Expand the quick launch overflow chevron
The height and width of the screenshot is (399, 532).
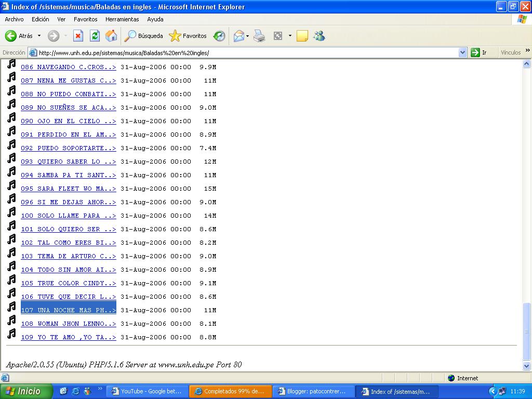point(100,389)
